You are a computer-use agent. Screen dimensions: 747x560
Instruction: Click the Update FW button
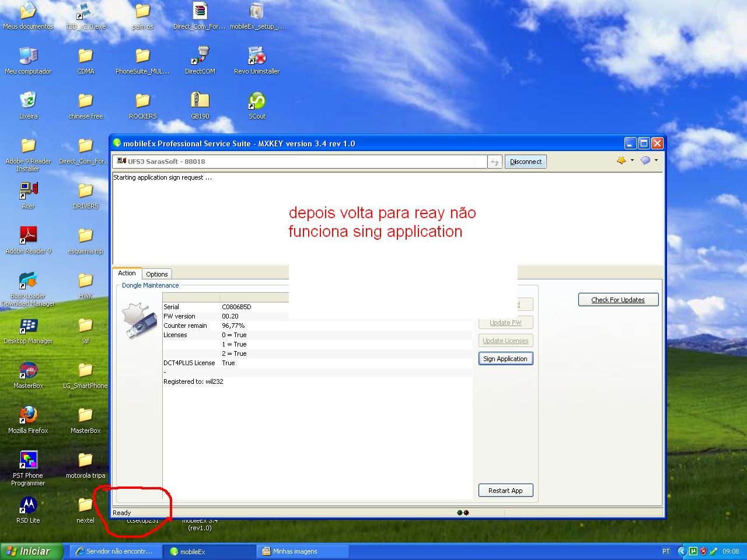505,323
